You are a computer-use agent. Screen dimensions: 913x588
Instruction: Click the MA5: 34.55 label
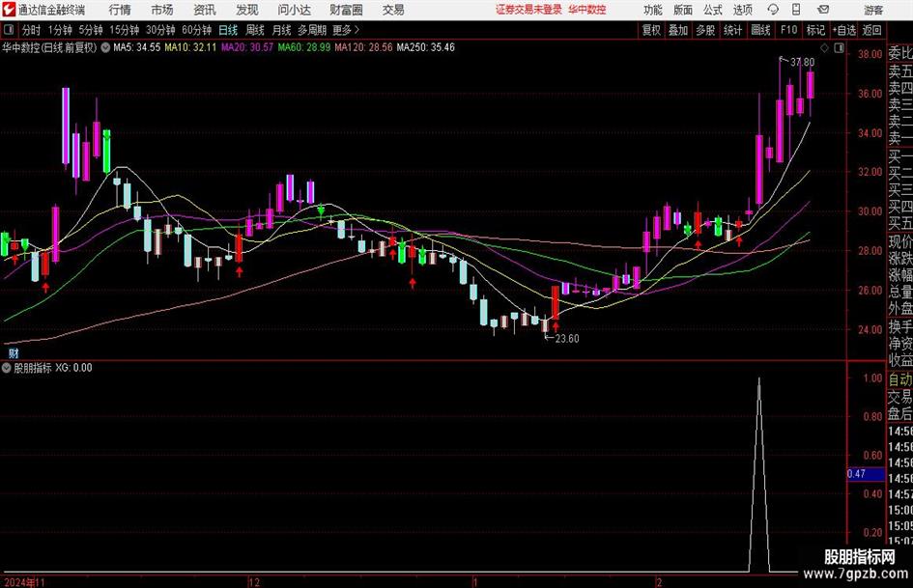136,47
